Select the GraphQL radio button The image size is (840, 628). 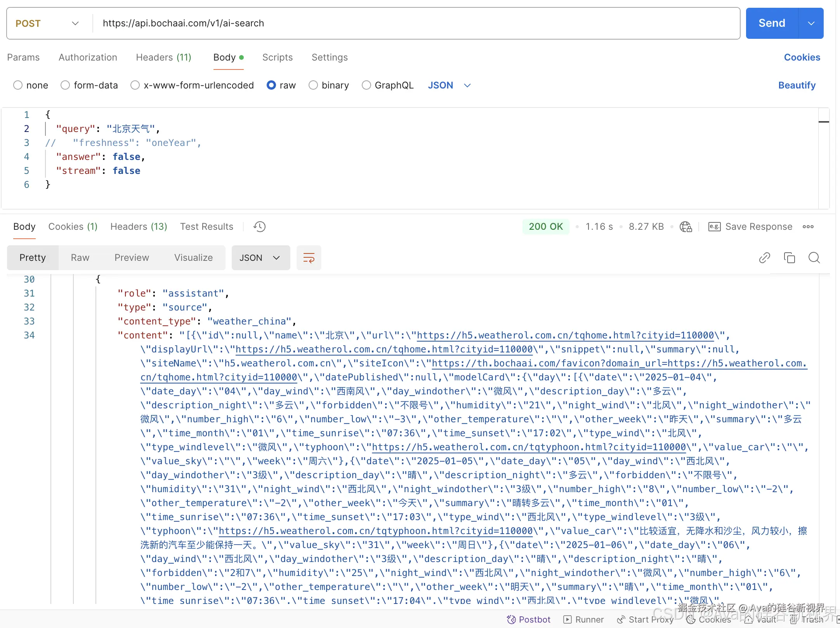[x=366, y=85]
